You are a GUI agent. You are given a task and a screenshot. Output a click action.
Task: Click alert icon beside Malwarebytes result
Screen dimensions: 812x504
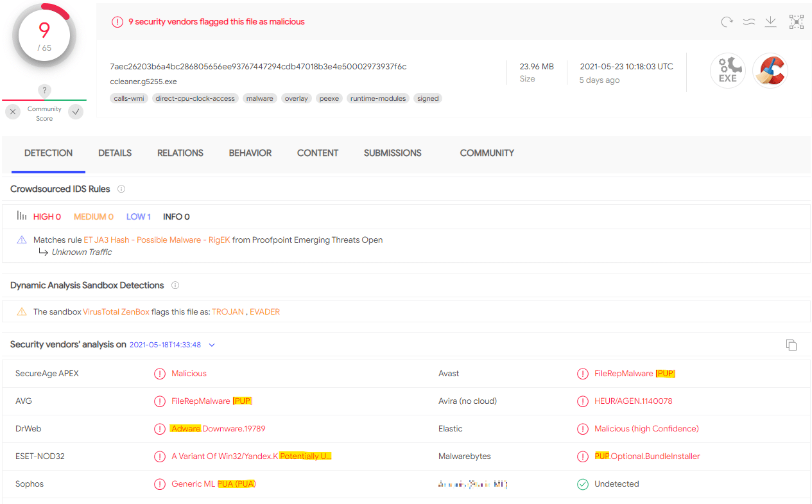point(583,456)
